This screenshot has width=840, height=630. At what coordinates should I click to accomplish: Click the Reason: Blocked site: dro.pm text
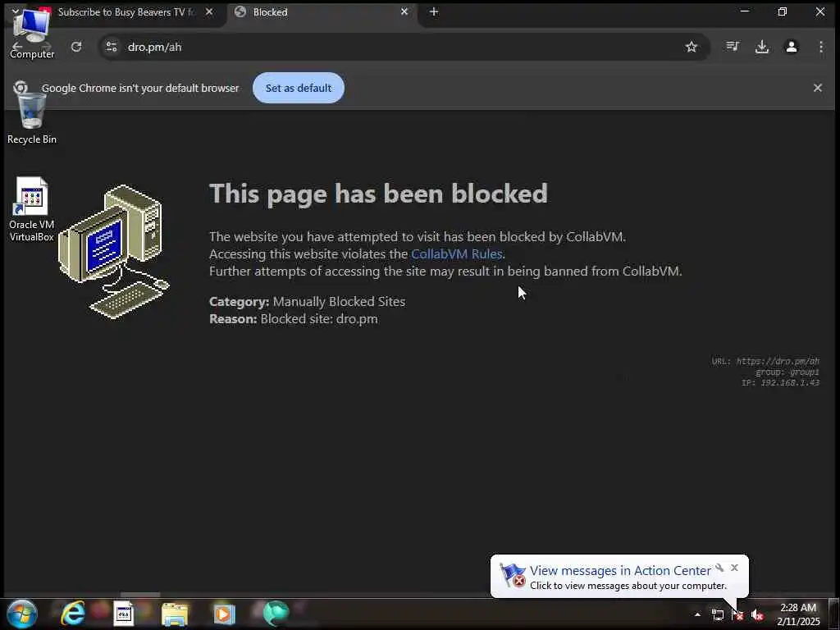(293, 319)
